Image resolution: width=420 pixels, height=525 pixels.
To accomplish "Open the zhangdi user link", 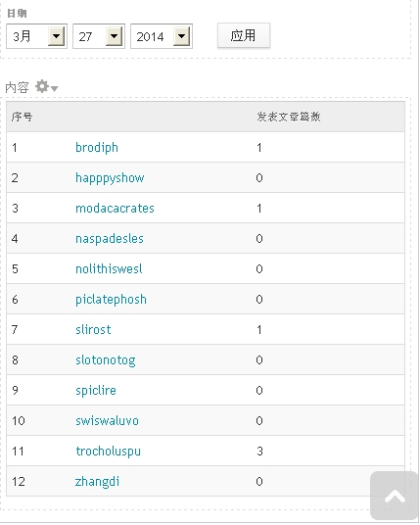I will click(x=97, y=482).
